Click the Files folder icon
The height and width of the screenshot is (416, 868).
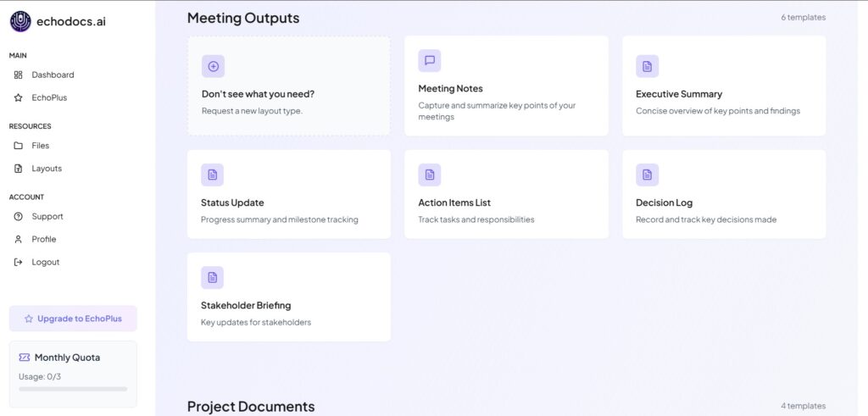19,146
